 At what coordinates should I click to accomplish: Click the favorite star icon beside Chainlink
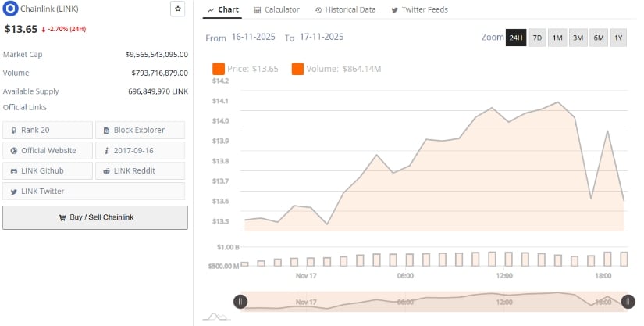pos(178,9)
